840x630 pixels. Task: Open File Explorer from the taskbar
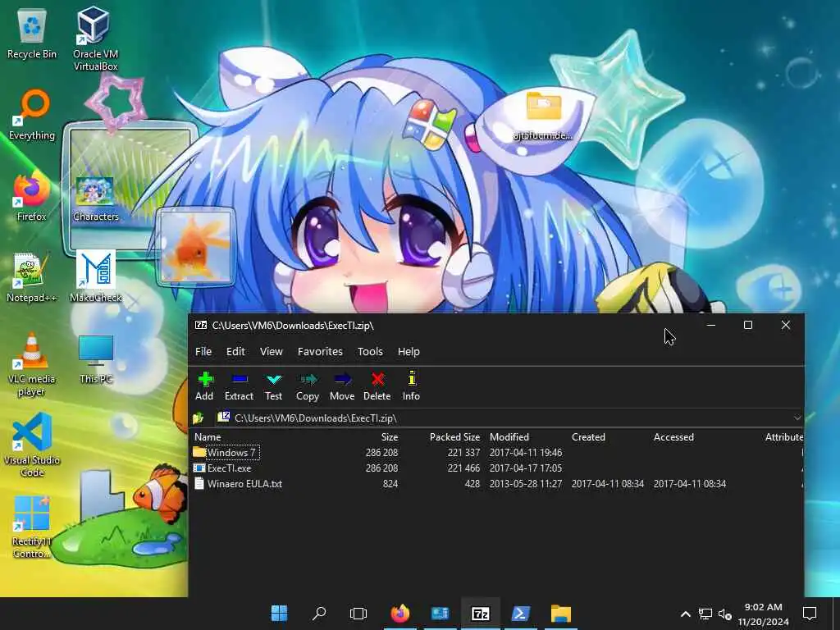561,613
